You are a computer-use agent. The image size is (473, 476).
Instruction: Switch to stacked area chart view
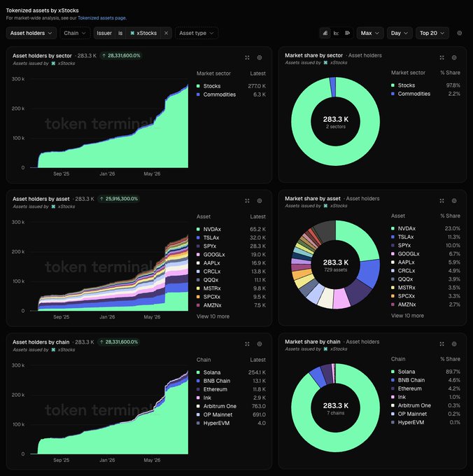(325, 33)
